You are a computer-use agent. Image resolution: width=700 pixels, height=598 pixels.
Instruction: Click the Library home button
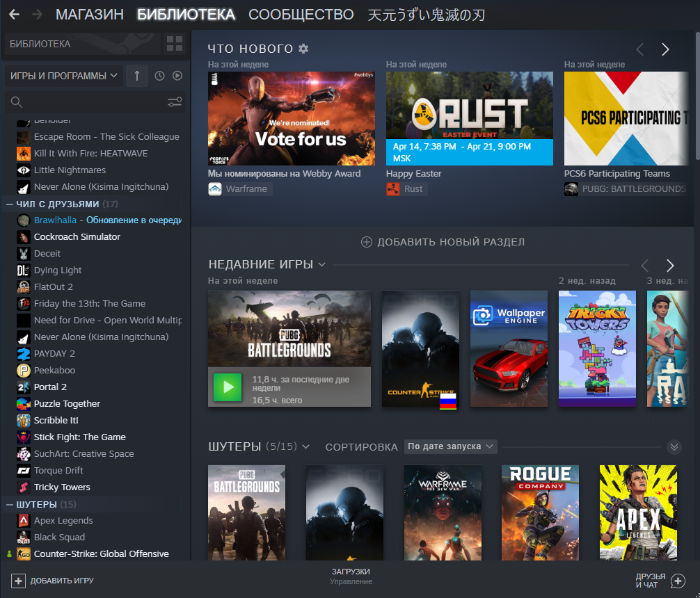(x=82, y=44)
